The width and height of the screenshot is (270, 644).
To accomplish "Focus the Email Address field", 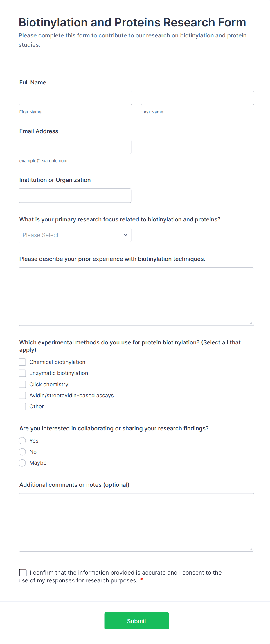I will pyautogui.click(x=75, y=147).
